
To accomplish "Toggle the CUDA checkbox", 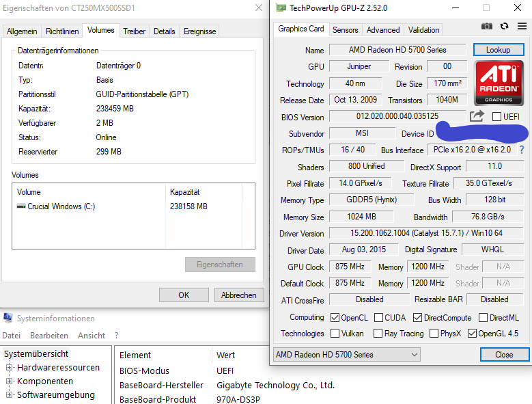I will [x=378, y=317].
